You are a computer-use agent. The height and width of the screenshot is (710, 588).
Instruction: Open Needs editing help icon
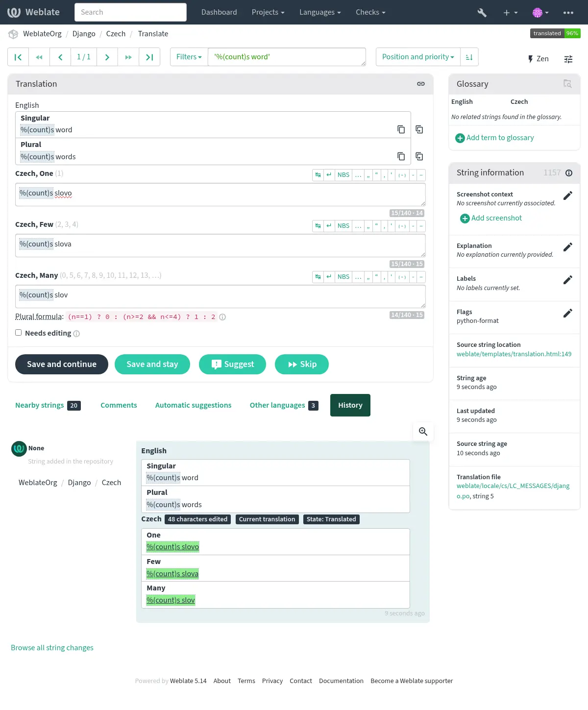point(76,334)
